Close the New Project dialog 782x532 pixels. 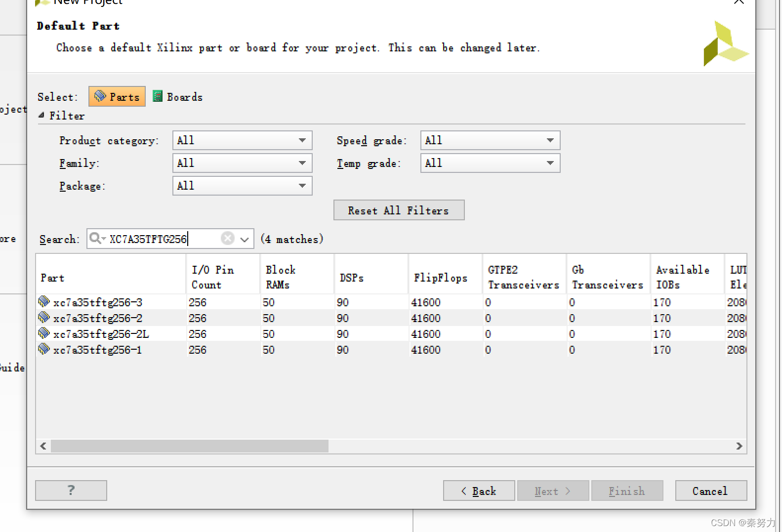point(739,2)
